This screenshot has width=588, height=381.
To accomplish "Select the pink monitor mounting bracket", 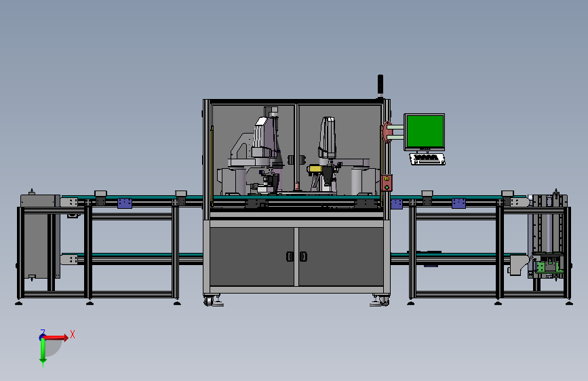I will tap(387, 132).
